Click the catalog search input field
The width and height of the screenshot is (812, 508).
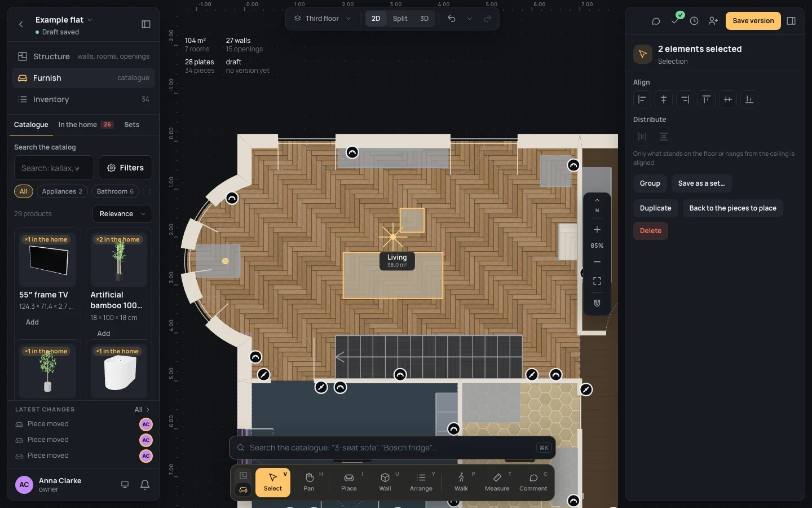click(x=54, y=168)
